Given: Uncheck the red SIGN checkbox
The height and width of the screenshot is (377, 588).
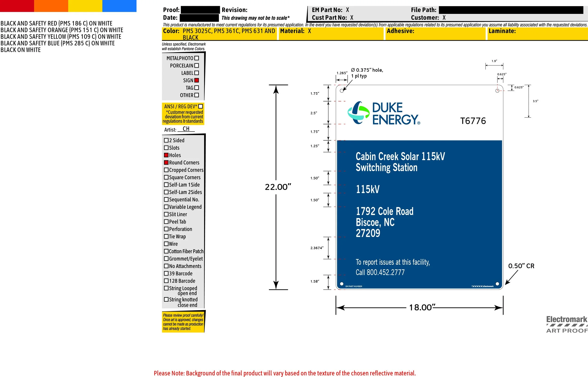Looking at the screenshot, I should (x=197, y=80).
